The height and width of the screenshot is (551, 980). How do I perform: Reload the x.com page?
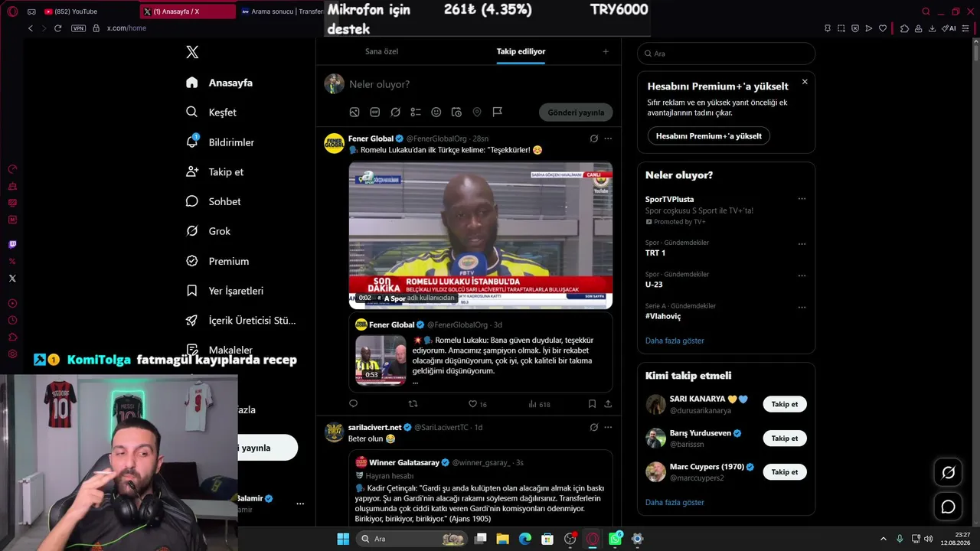(57, 28)
